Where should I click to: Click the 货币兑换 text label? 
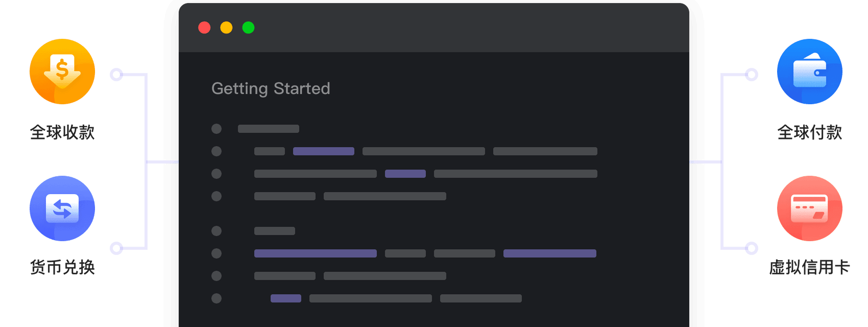click(x=62, y=267)
